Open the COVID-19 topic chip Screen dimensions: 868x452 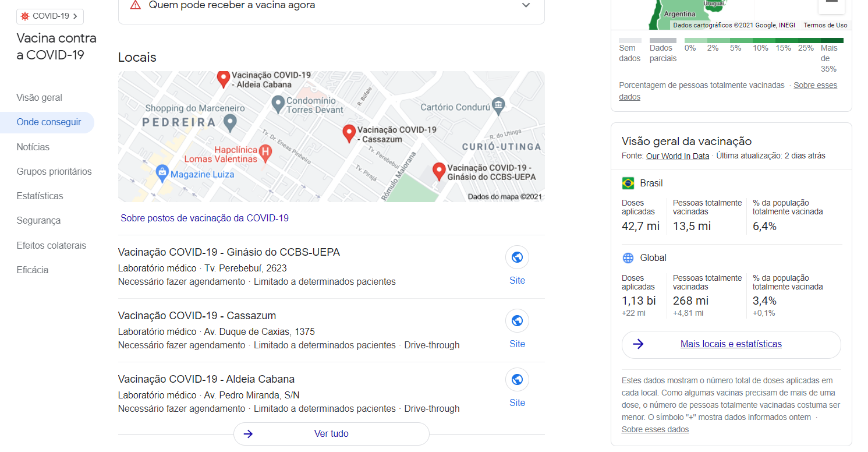(x=50, y=16)
